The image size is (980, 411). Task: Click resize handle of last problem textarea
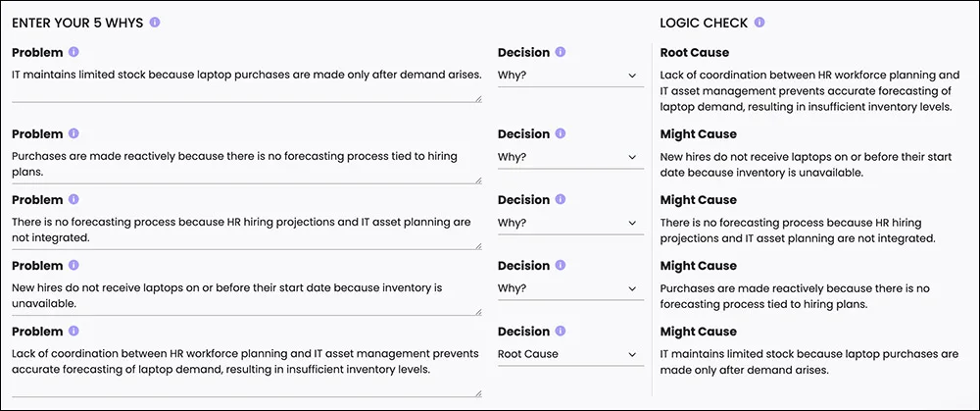point(479,393)
